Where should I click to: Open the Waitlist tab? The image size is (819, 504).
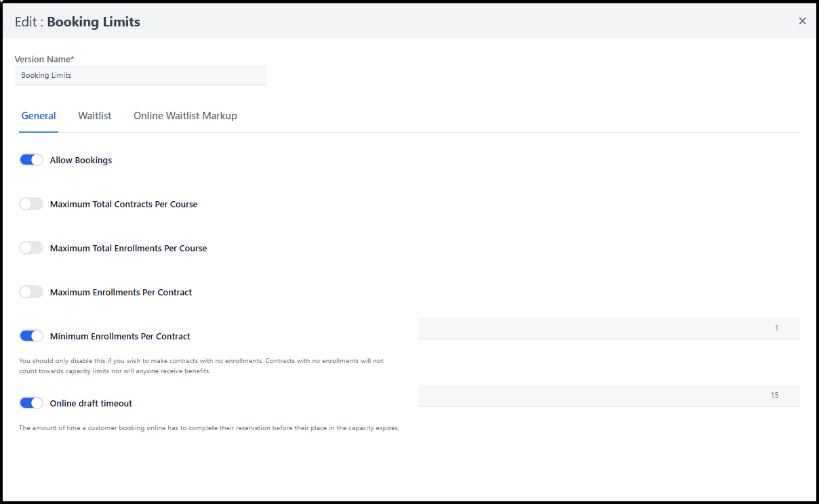point(94,116)
